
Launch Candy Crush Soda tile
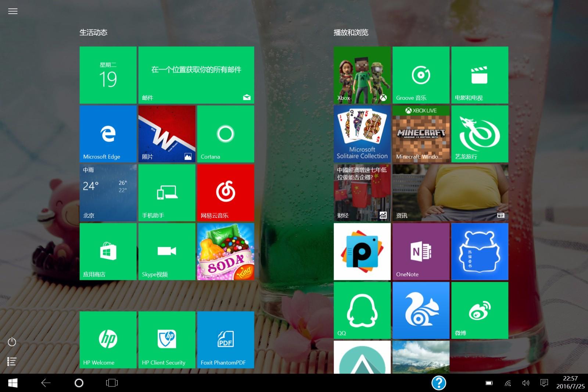[x=226, y=252]
